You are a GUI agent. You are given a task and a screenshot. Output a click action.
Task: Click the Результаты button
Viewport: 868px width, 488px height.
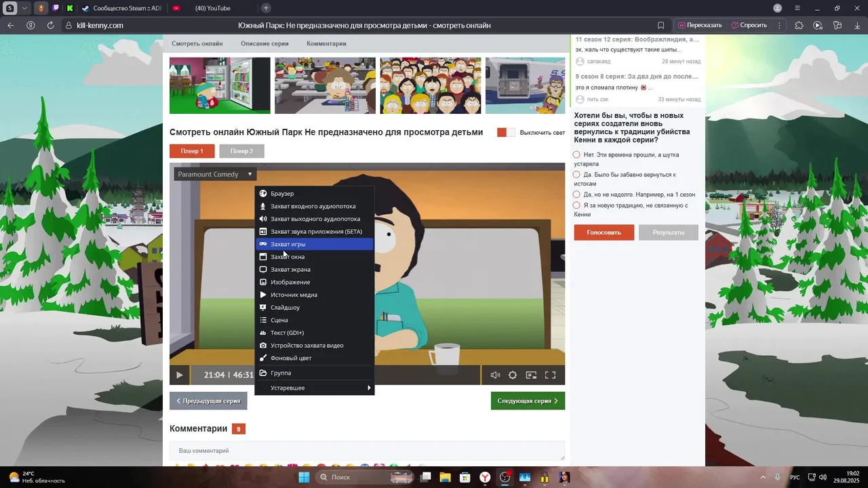click(668, 232)
